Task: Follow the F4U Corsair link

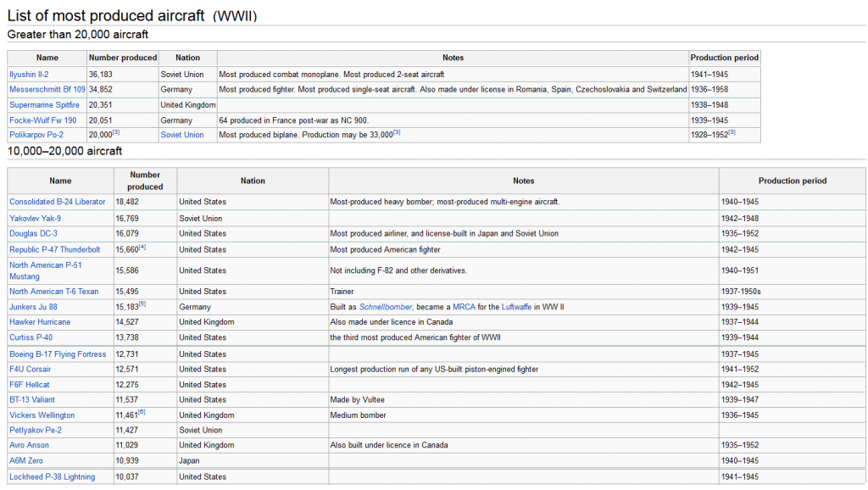Action: [30, 370]
